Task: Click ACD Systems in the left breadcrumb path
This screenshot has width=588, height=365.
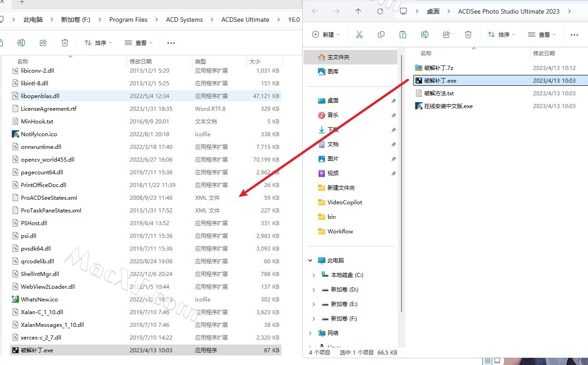Action: tap(184, 20)
